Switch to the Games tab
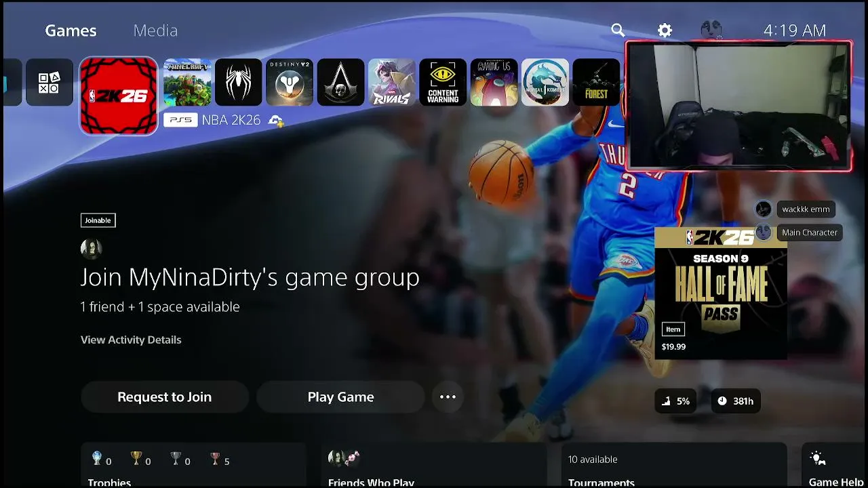Viewport: 868px width, 488px height. 71,30
